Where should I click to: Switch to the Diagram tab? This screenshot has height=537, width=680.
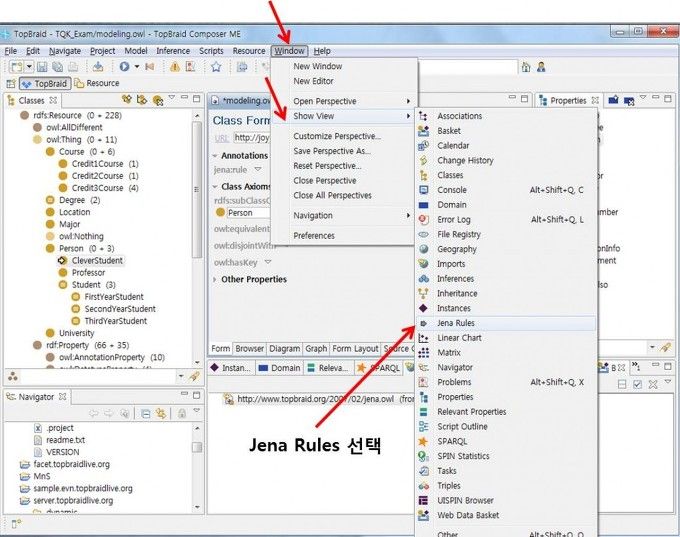[284, 349]
